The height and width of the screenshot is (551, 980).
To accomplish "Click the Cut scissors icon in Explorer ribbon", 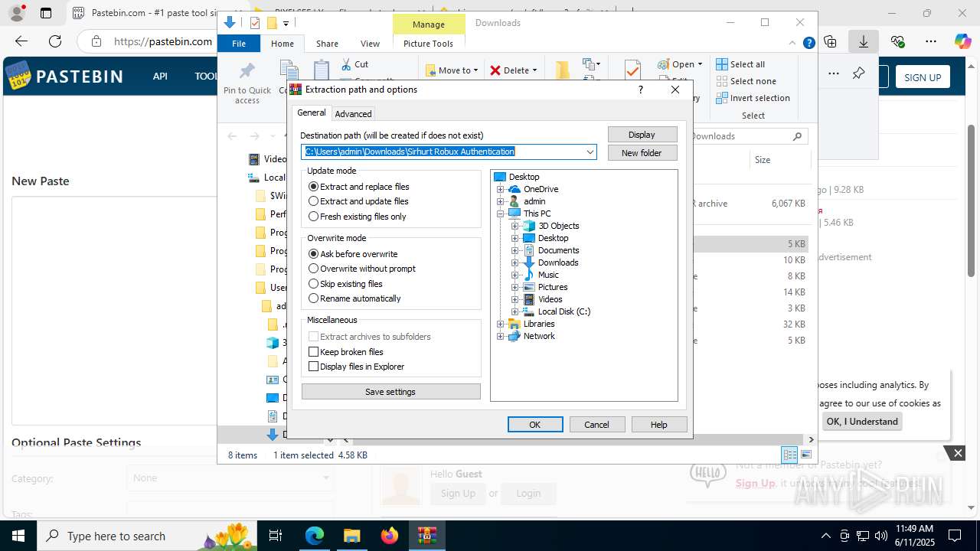I will click(346, 64).
